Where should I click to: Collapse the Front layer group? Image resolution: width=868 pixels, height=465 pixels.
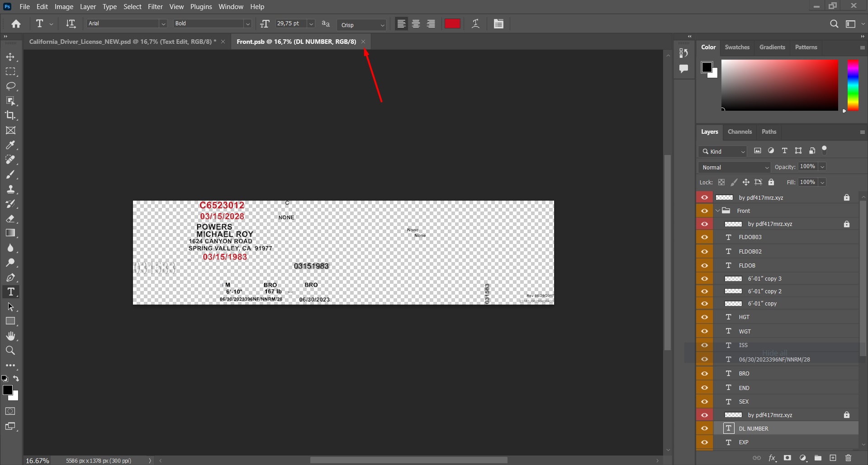[718, 211]
